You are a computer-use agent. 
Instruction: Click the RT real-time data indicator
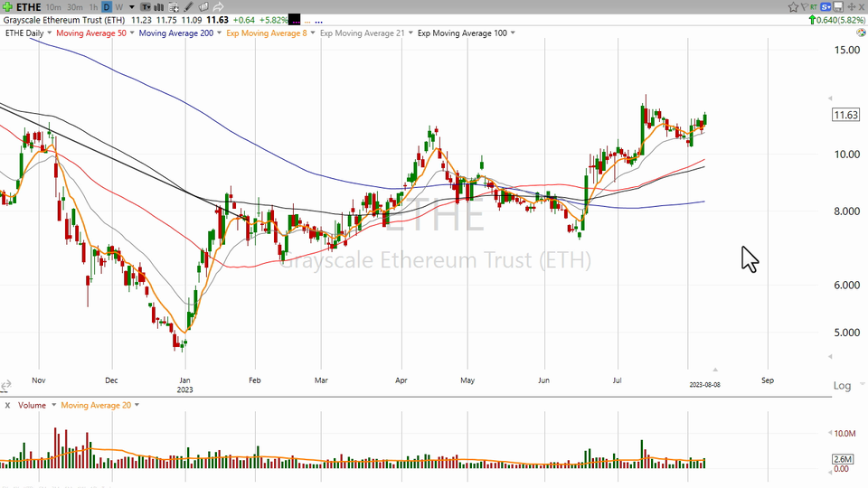[x=814, y=6]
